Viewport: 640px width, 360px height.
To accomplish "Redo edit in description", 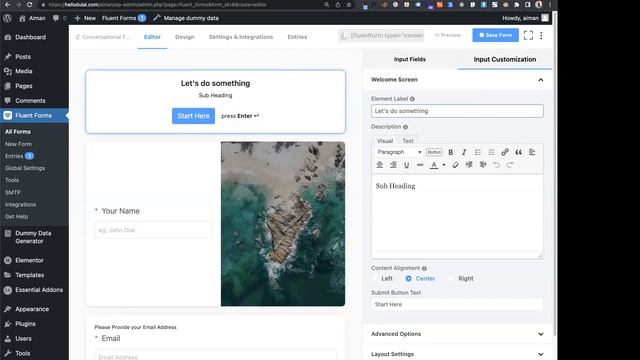I will point(510,165).
